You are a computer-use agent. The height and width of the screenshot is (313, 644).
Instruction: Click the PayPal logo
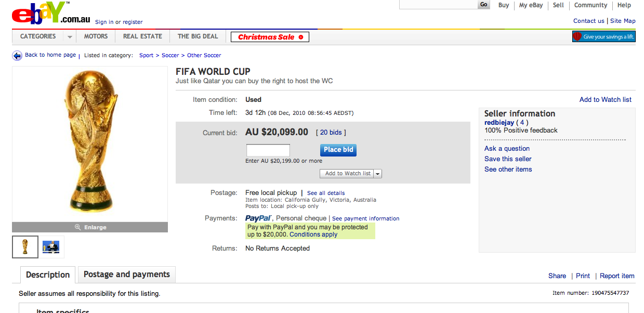(258, 218)
